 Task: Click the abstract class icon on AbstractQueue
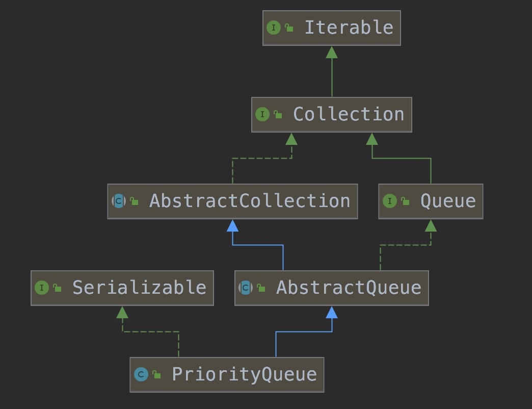click(246, 288)
